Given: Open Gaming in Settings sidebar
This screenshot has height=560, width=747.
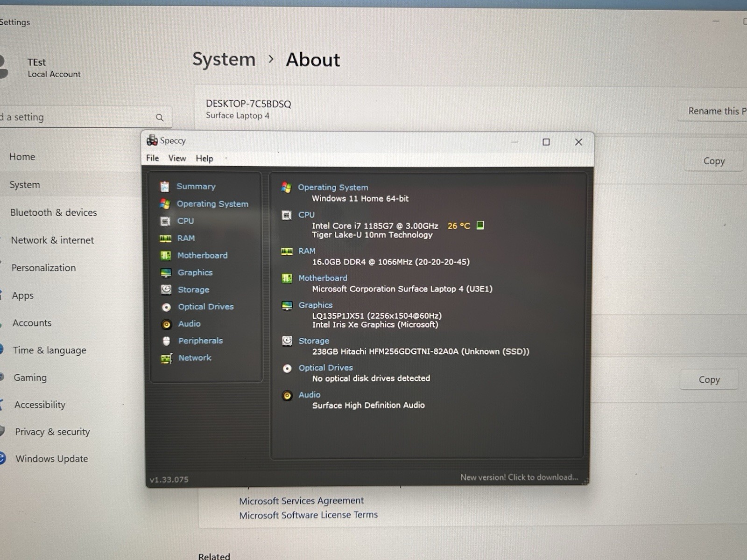Looking at the screenshot, I should 30,378.
